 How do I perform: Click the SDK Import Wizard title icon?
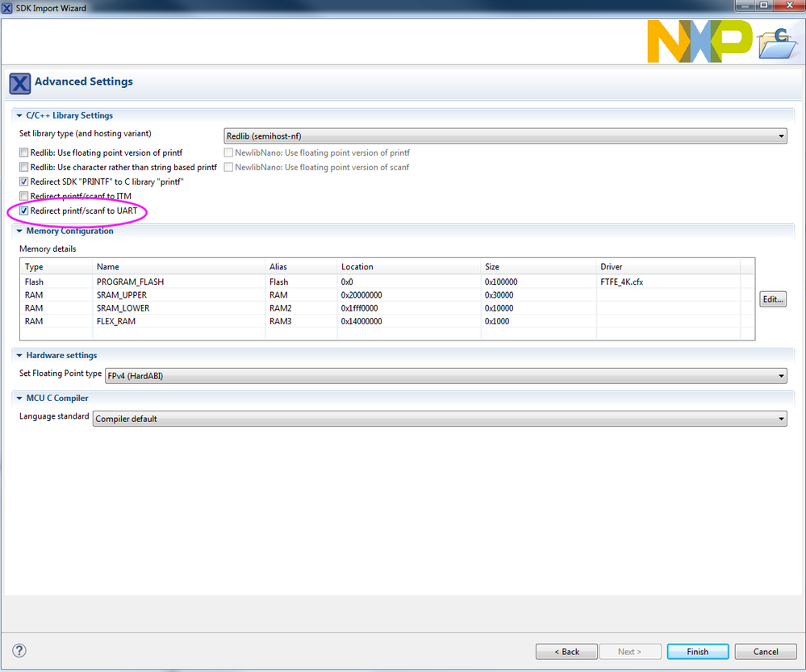tap(6, 8)
